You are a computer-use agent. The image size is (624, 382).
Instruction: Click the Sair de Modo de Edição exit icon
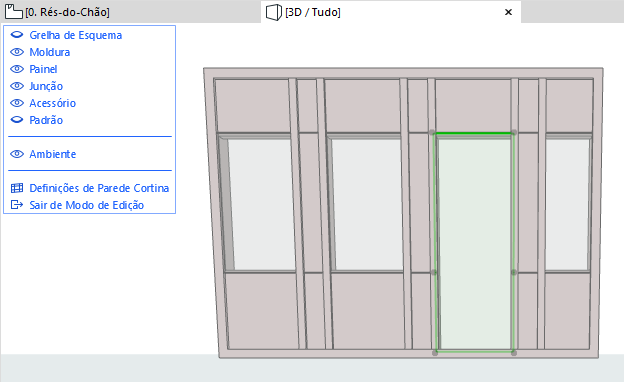[17, 205]
